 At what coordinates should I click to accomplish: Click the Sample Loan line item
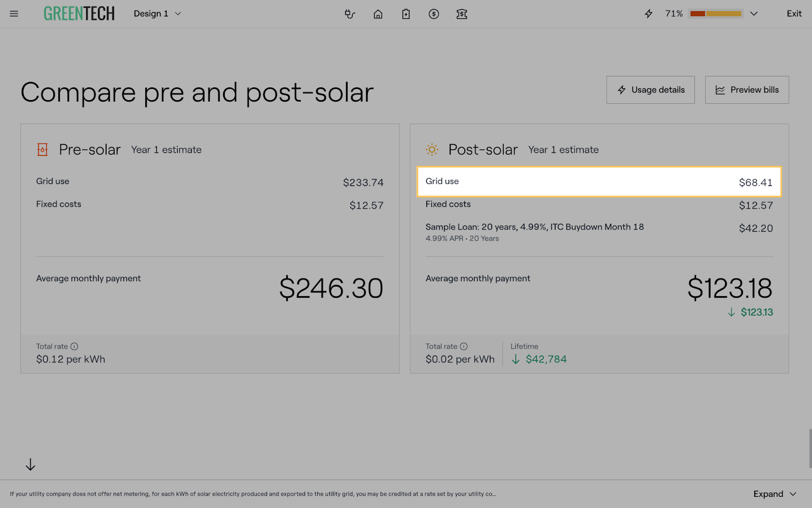534,227
